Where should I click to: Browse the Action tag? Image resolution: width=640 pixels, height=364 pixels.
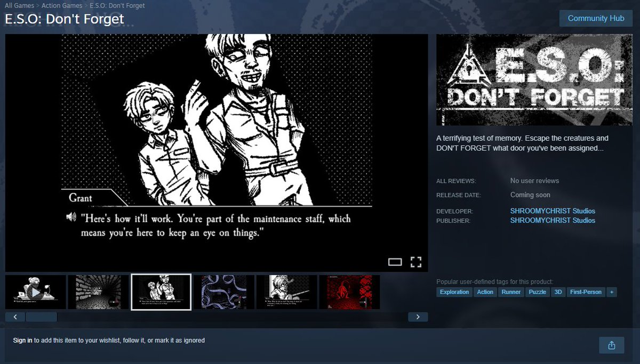click(485, 292)
